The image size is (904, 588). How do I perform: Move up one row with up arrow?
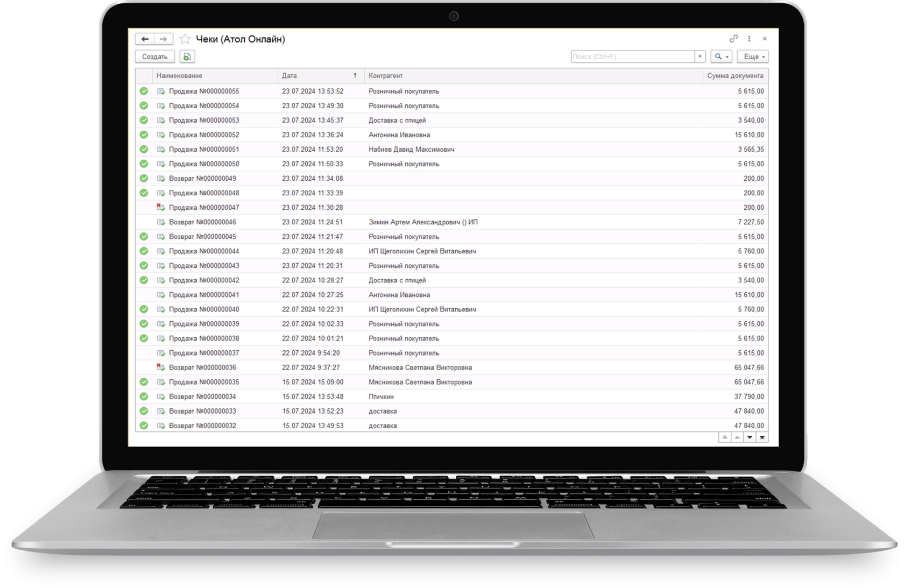[x=737, y=437]
